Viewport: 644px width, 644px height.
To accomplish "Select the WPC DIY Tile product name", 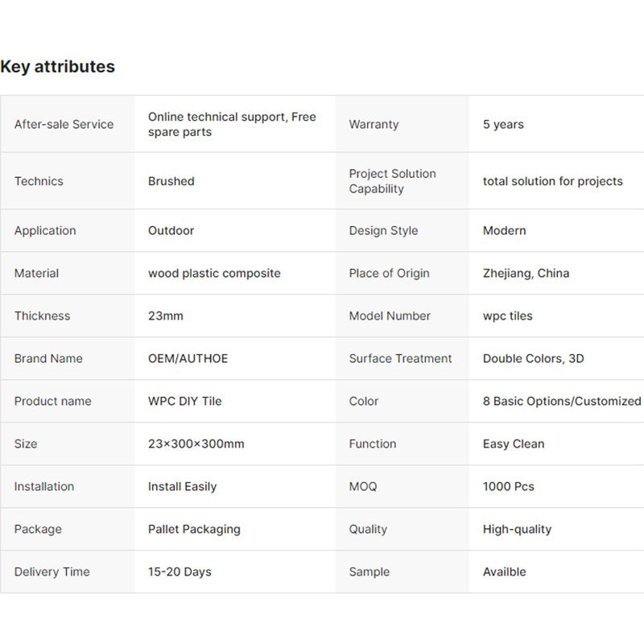I will tap(184, 401).
